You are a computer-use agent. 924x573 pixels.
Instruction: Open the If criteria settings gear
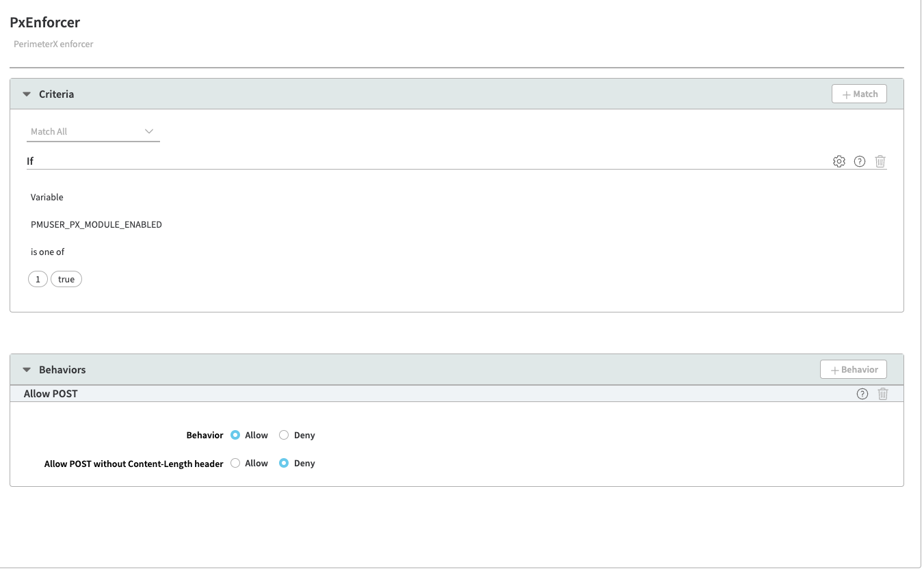[839, 161]
